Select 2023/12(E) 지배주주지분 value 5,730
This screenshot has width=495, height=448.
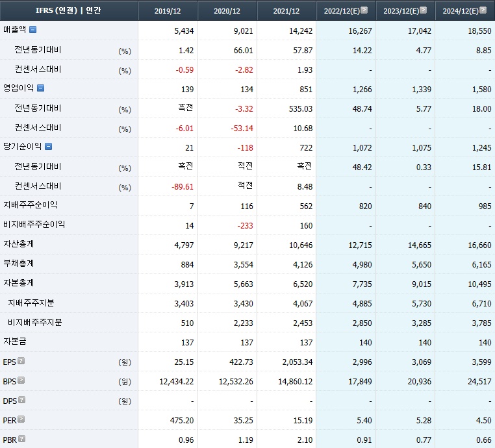(x=422, y=304)
